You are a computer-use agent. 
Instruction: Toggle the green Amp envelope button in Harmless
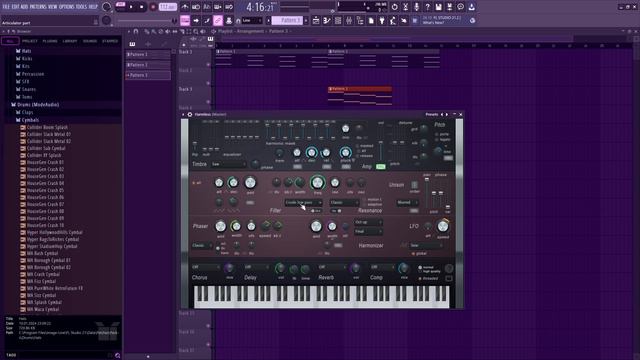pos(380,167)
